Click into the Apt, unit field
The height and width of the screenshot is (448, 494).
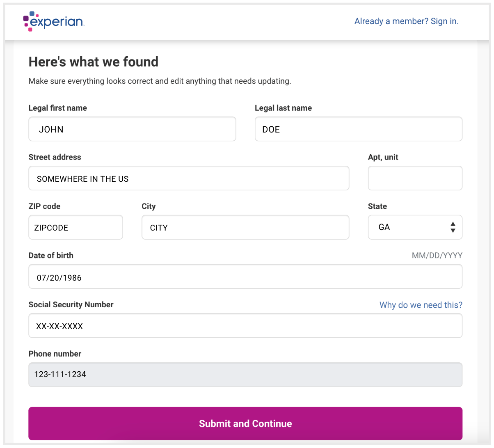click(415, 178)
